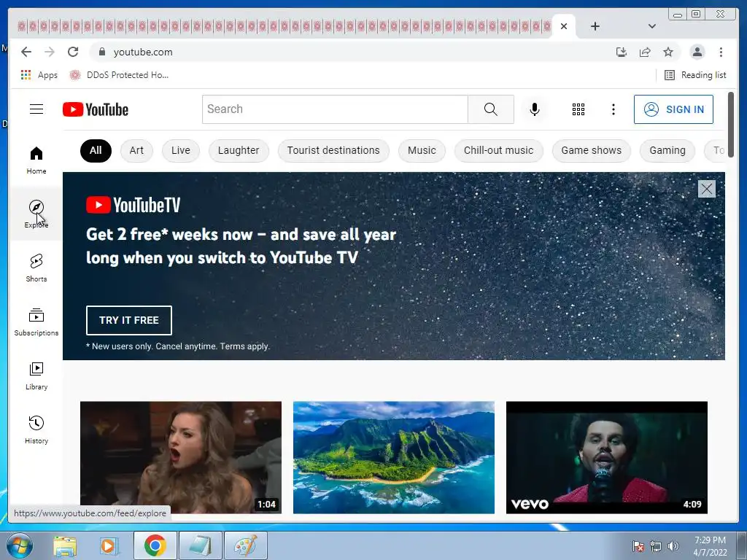Open the vevo 4:09 video thumbnail
Viewport: 747px width, 560px height.
coord(606,458)
